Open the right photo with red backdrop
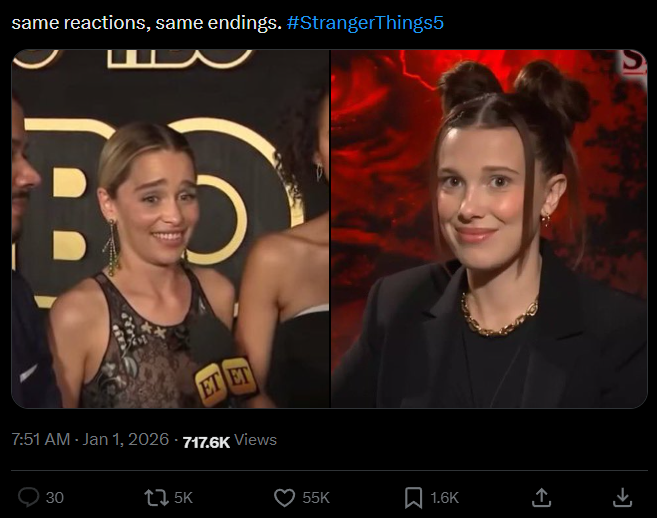The width and height of the screenshot is (657, 518). 489,229
